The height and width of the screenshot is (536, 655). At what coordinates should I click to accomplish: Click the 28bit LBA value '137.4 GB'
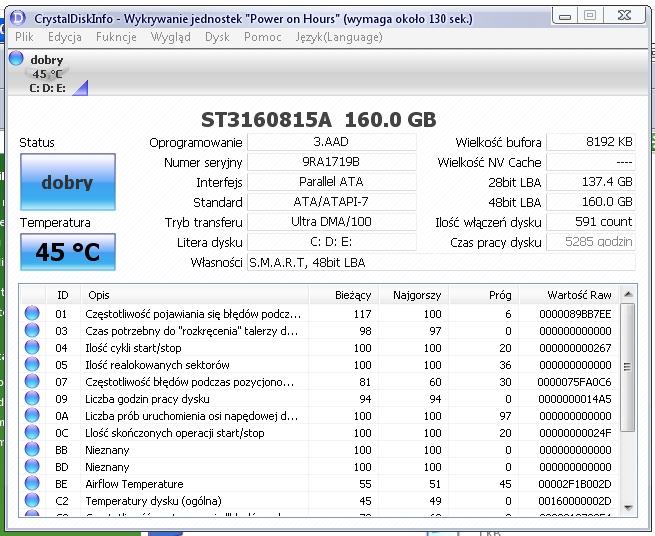(591, 182)
